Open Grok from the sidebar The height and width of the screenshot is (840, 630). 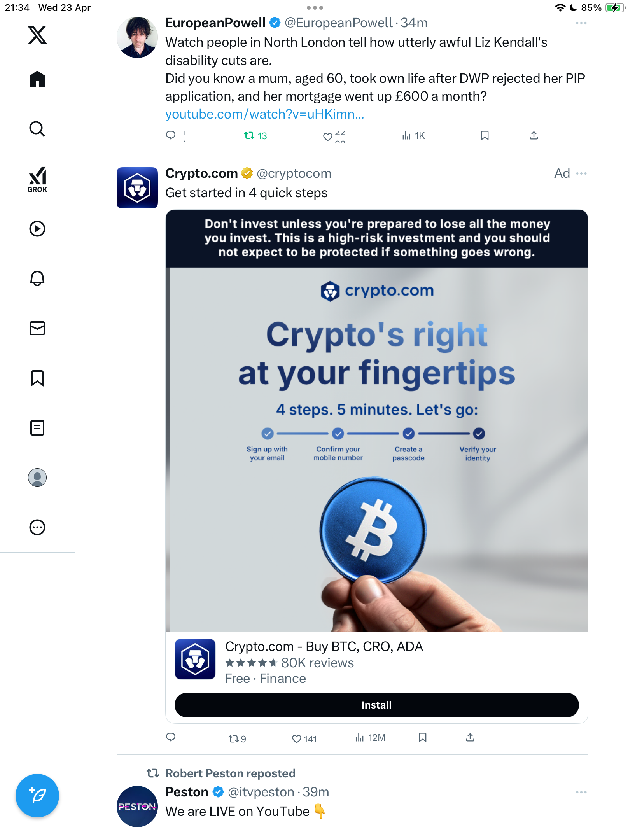(x=37, y=179)
